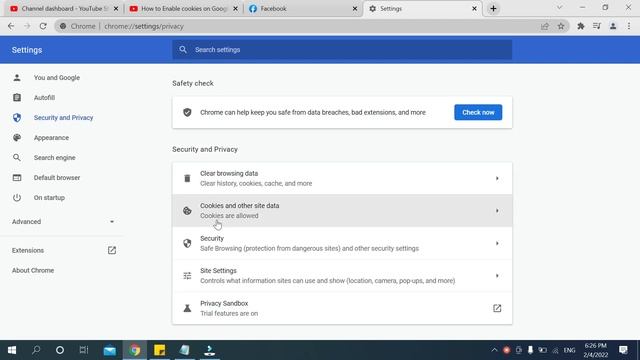Image resolution: width=640 pixels, height=360 pixels.
Task: Open Default browser settings section
Action: click(57, 178)
